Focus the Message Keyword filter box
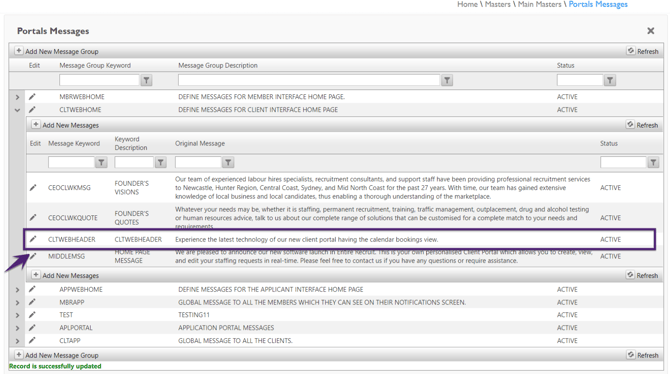 coord(71,162)
